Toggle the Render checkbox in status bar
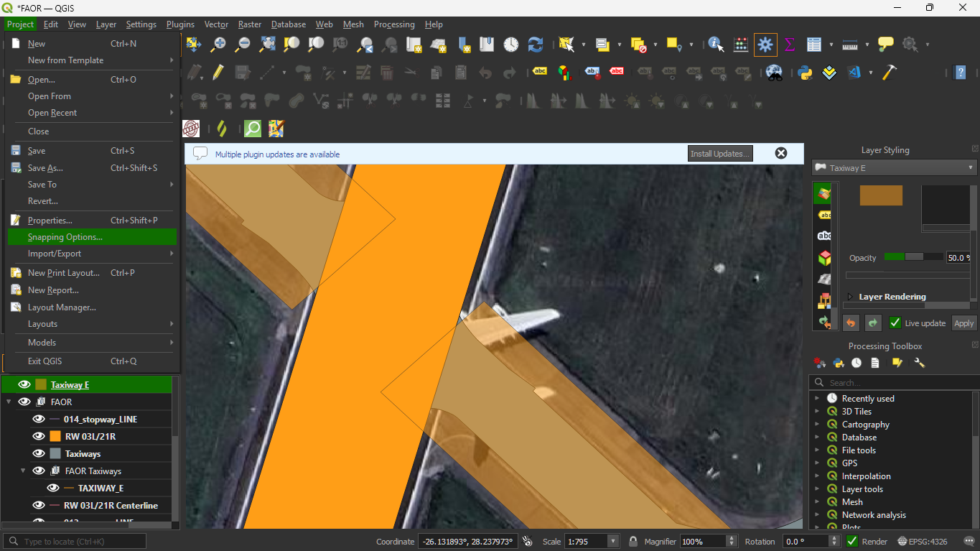Screen dimensions: 980x551 (850, 541)
